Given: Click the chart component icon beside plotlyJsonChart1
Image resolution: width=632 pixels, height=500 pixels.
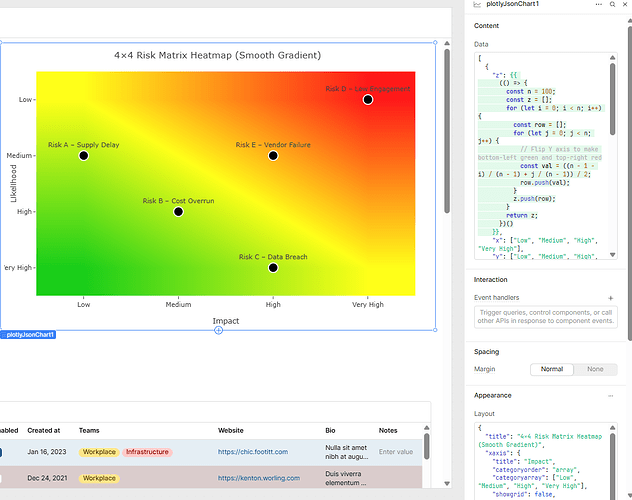Looking at the screenshot, I should [x=475, y=6].
